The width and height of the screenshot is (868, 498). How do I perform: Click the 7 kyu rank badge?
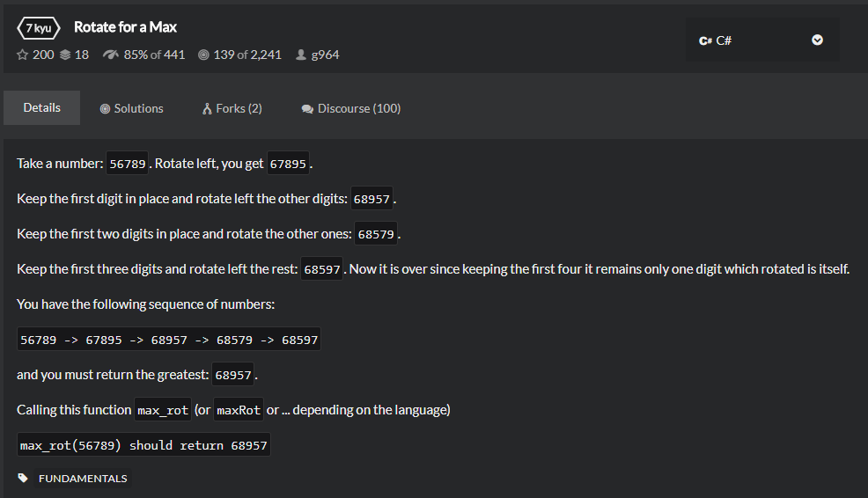[39, 27]
